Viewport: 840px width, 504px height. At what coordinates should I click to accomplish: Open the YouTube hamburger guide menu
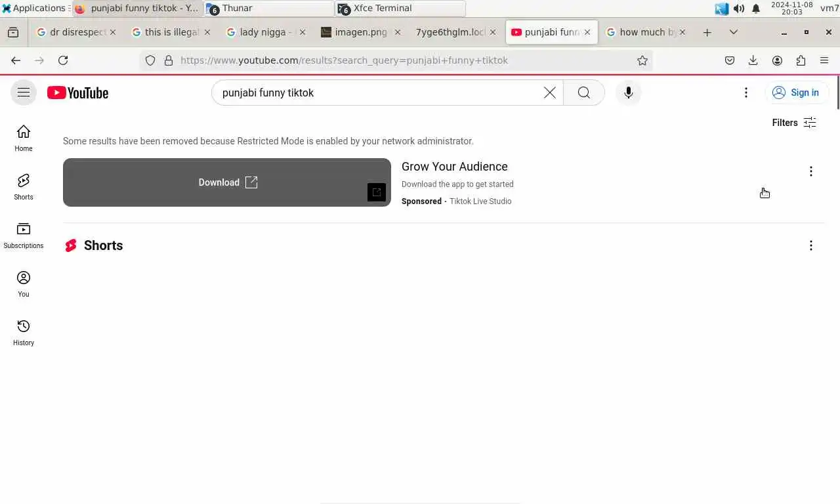[24, 93]
